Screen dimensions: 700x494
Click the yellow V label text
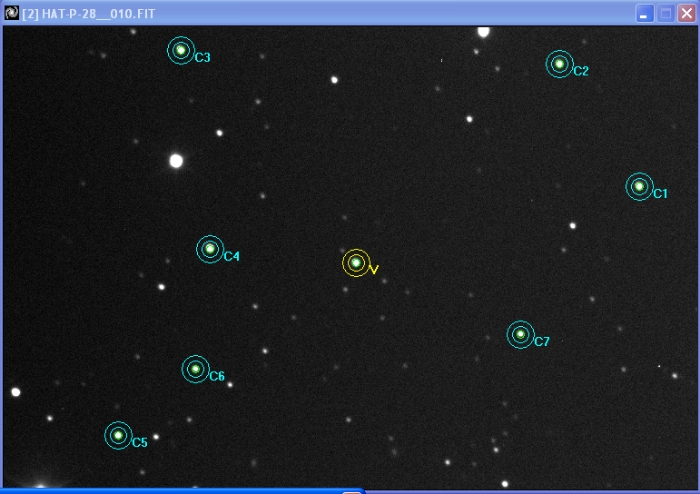pos(374,270)
